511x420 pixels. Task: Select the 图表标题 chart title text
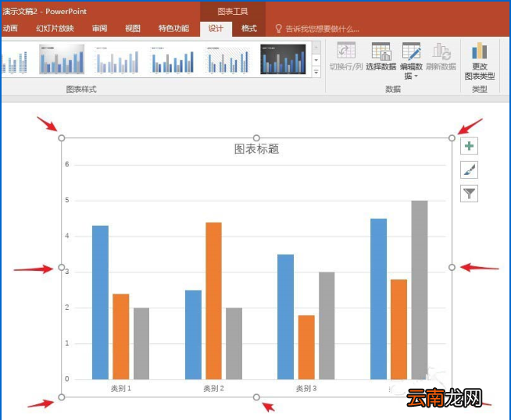coord(257,149)
